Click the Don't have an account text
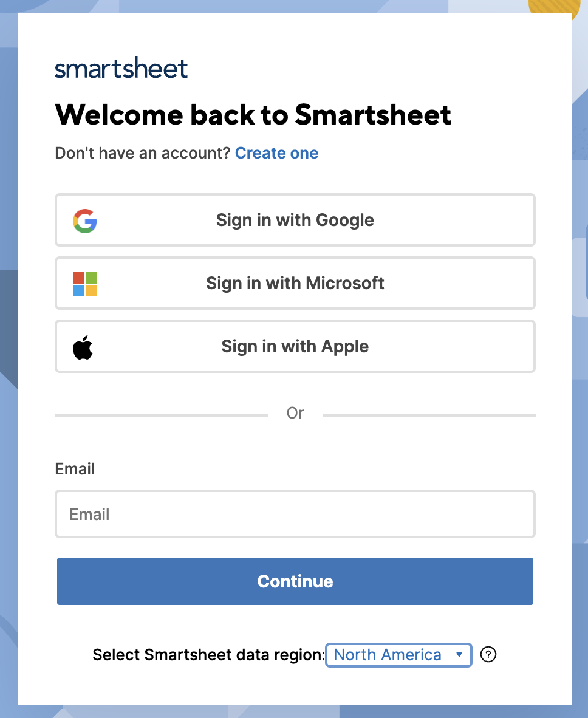This screenshot has height=718, width=588. coord(142,153)
